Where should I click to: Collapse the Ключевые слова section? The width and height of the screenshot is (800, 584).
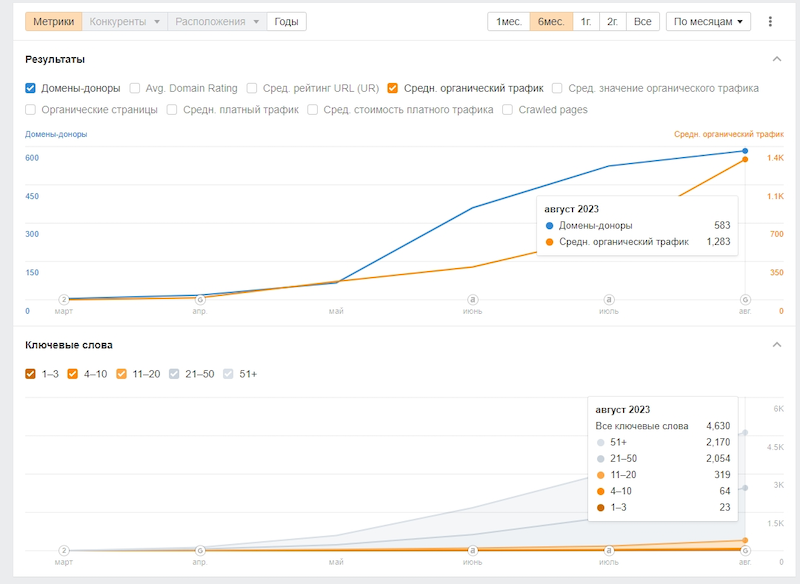pos(777,345)
